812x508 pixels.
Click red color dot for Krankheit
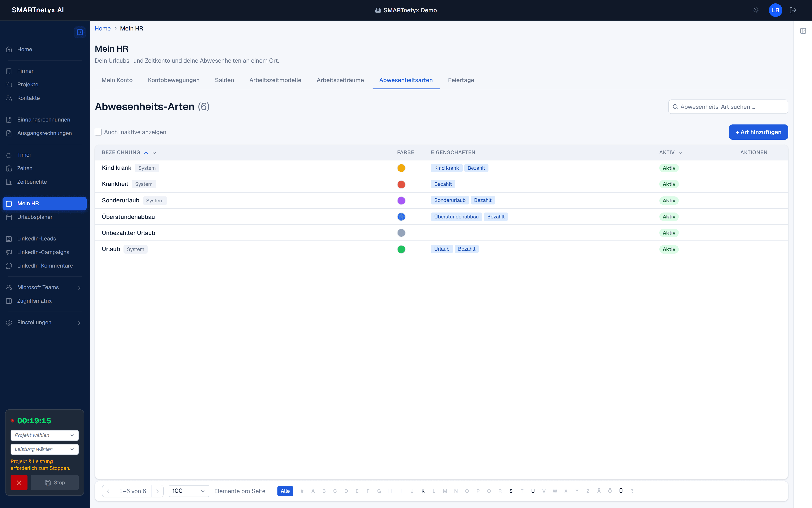click(401, 184)
